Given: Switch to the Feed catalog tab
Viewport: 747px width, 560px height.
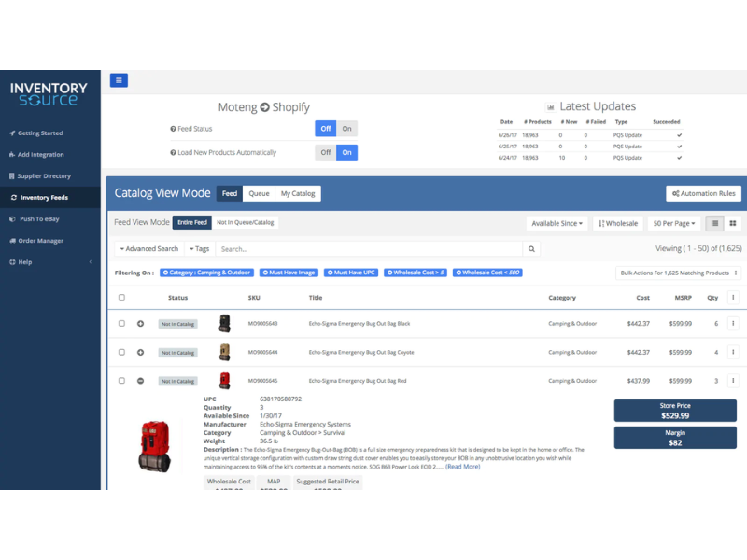Looking at the screenshot, I should (x=229, y=193).
